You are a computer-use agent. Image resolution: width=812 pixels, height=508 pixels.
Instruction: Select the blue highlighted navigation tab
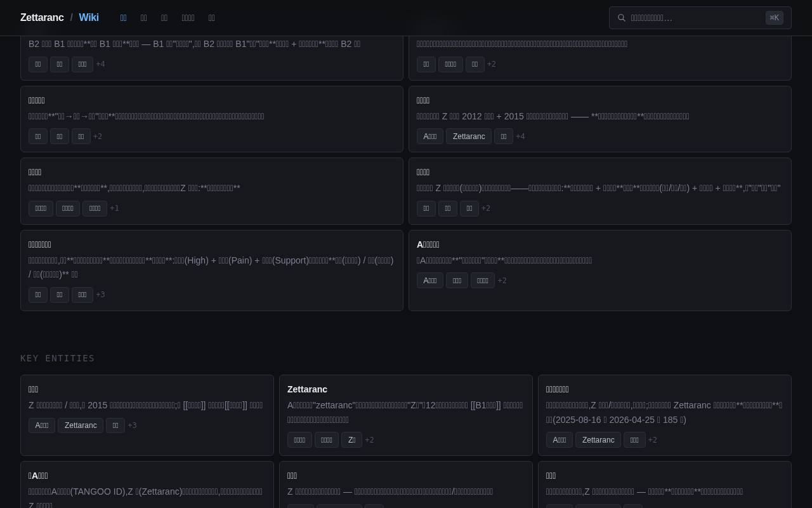(124, 18)
